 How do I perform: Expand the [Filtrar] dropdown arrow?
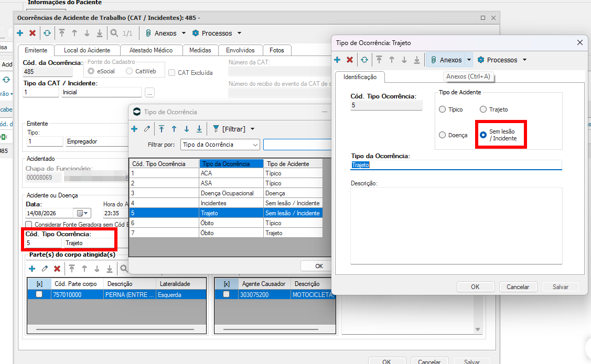(x=253, y=129)
